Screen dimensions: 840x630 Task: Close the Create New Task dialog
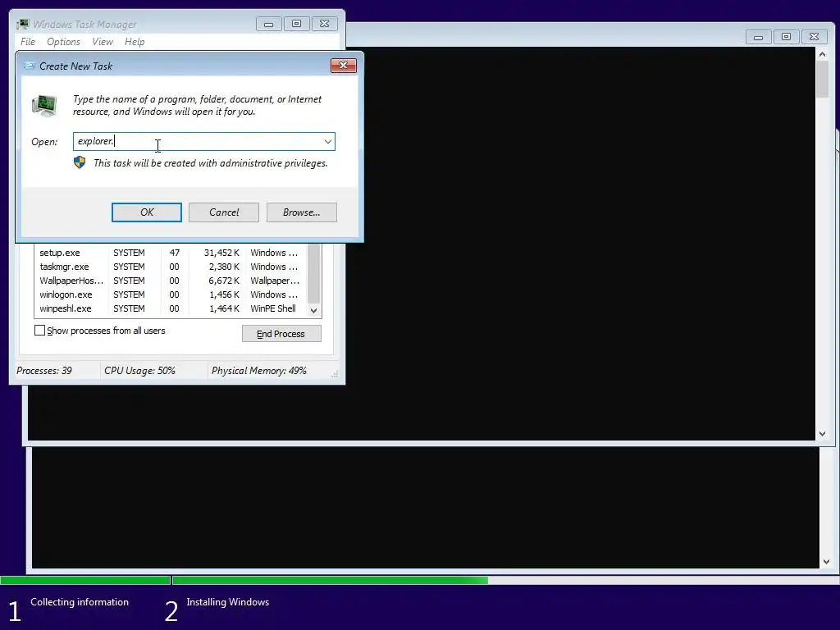[344, 66]
